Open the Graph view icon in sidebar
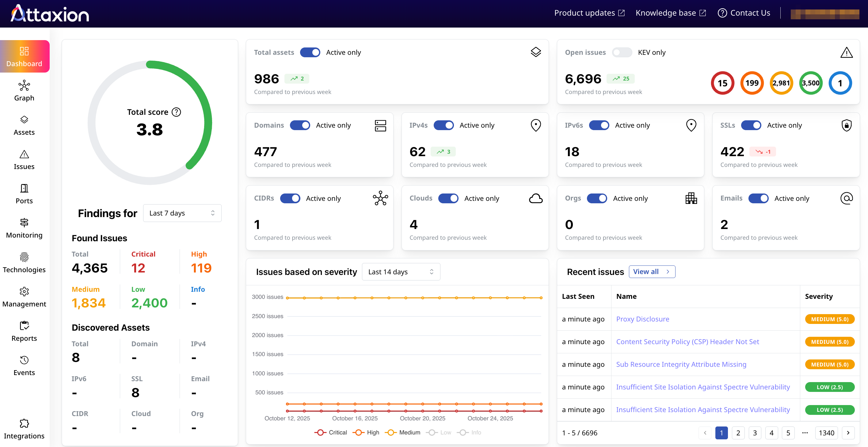Screen dimensions: 868x447 tap(24, 85)
